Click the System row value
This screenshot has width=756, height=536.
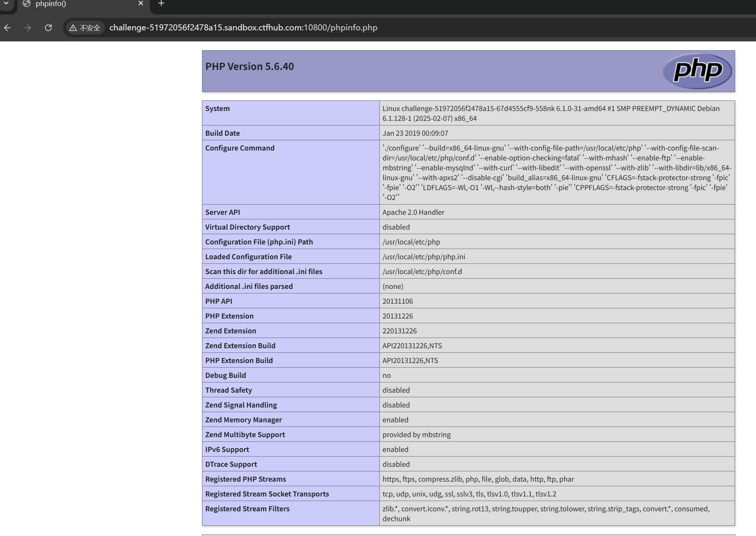click(x=551, y=113)
